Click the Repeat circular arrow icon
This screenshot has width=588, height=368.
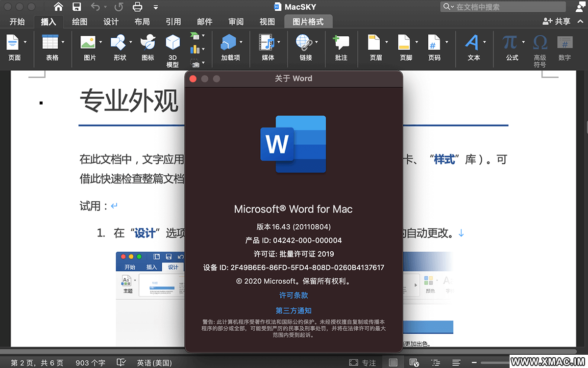click(119, 7)
